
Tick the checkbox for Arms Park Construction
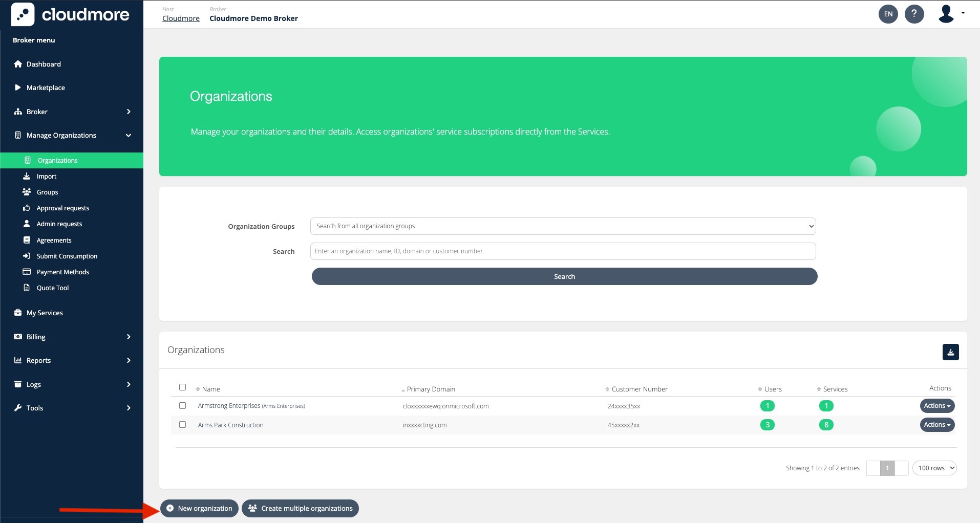(182, 425)
